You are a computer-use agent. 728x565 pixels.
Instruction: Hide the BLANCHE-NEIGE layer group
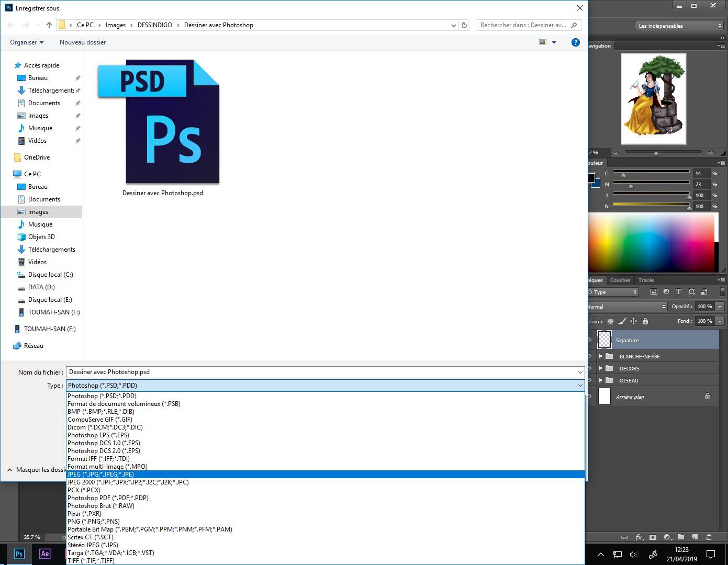coord(590,356)
